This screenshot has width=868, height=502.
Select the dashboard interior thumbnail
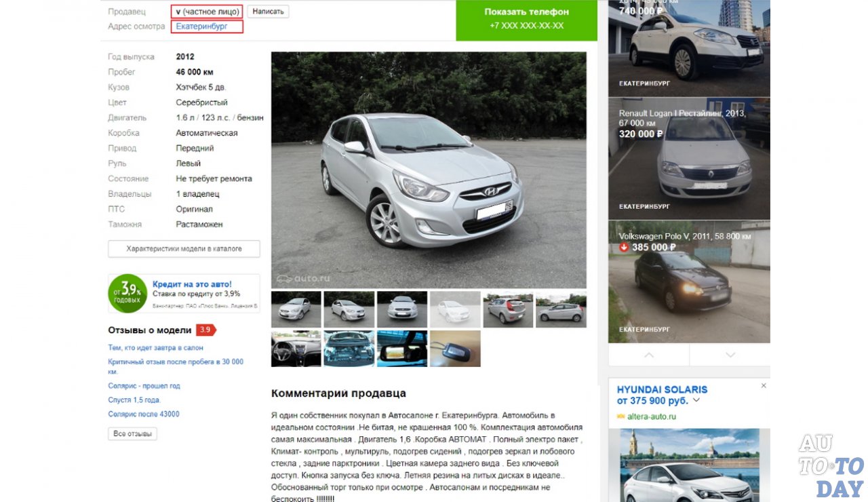[x=296, y=349]
